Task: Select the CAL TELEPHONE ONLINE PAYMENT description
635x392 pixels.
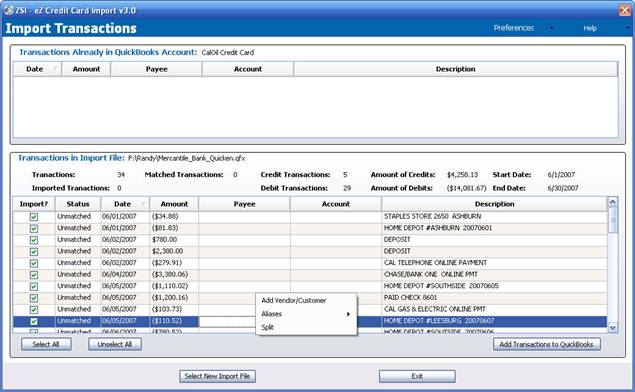Action: pos(435,263)
